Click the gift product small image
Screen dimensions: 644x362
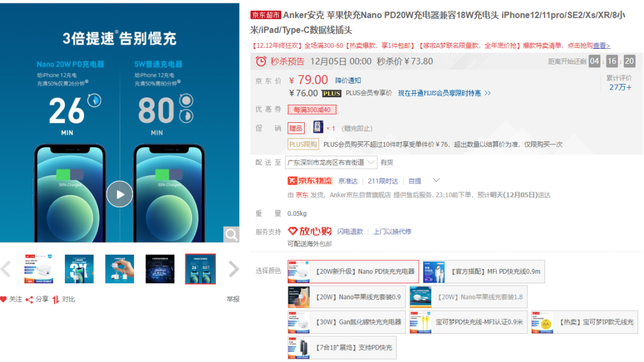coord(318,127)
